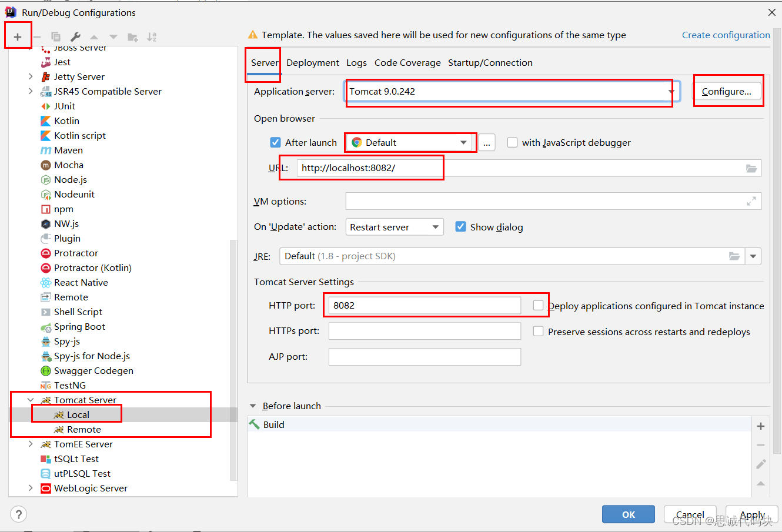Image resolution: width=782 pixels, height=532 pixels.
Task: Browse JRE folder icon
Action: (734, 256)
